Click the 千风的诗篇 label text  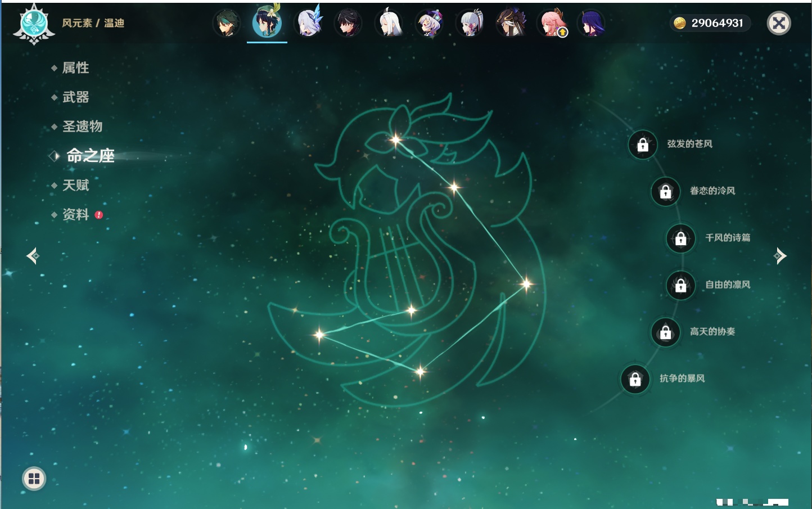(728, 237)
